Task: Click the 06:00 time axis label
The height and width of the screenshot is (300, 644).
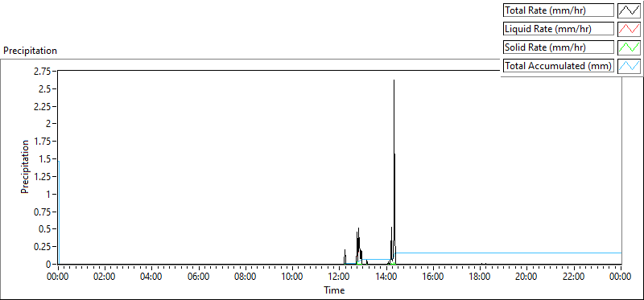Action: pos(198,277)
